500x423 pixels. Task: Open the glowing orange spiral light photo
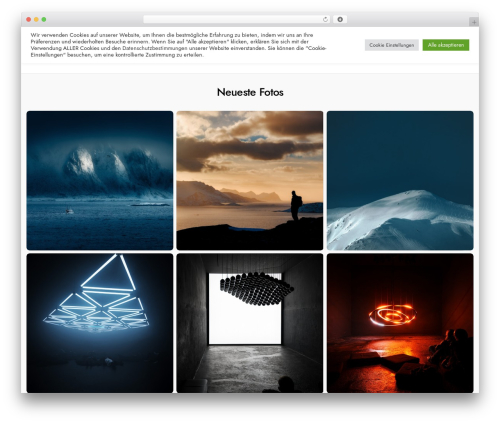point(400,323)
